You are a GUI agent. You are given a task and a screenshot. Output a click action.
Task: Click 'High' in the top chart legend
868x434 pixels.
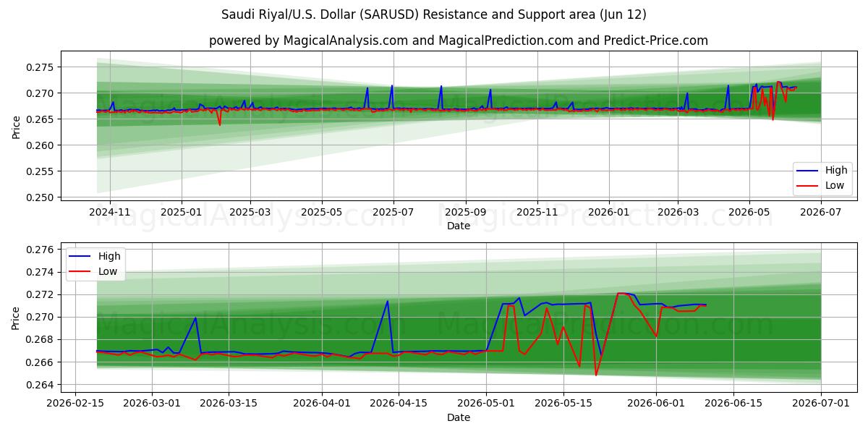click(x=836, y=171)
